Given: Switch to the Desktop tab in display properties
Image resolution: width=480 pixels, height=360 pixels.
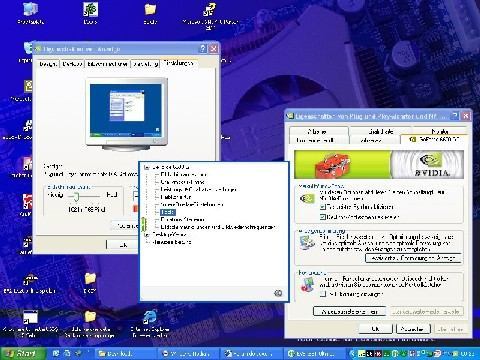Looking at the screenshot, I should [72, 64].
